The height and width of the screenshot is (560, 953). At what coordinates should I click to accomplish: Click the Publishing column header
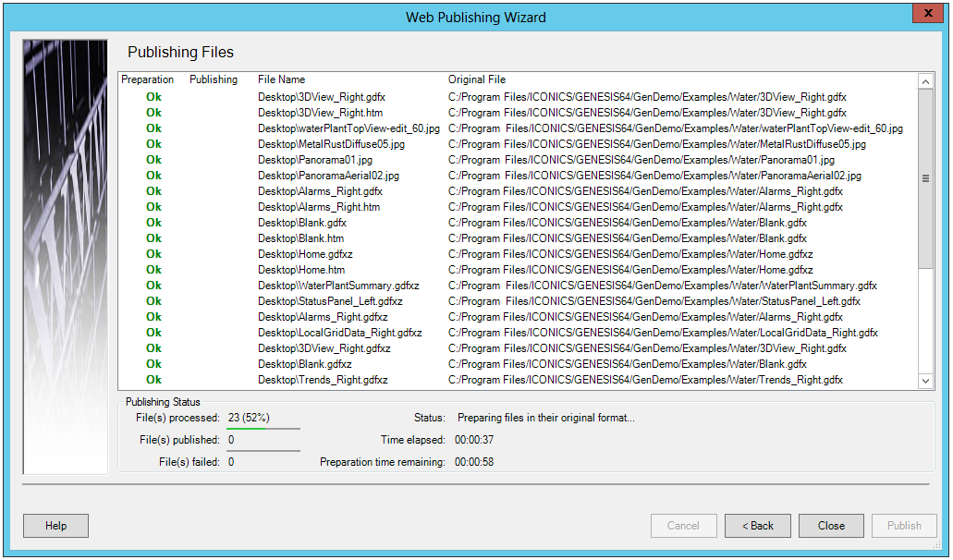coord(214,79)
